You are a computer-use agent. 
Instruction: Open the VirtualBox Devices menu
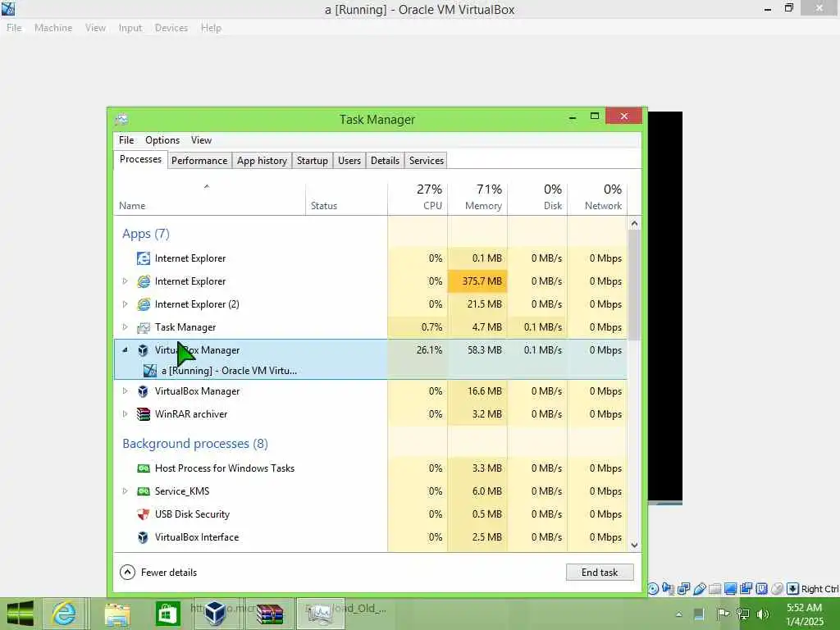tap(171, 28)
